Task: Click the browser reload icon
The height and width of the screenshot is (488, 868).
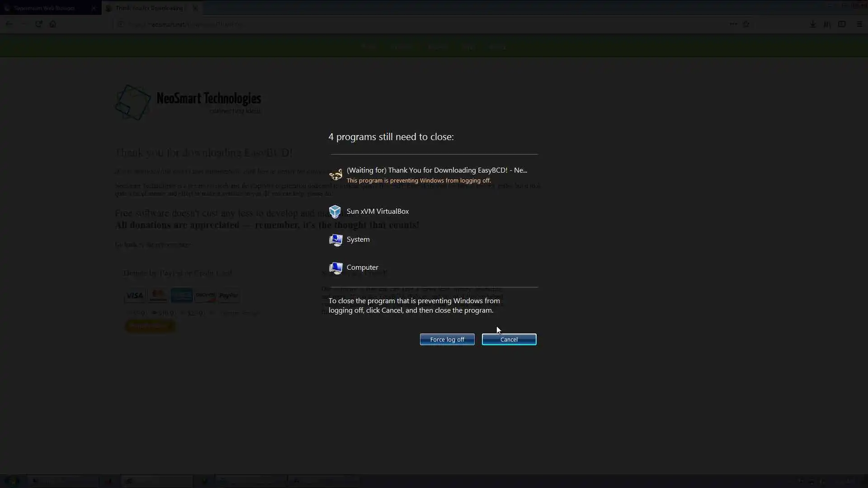Action: (x=39, y=24)
